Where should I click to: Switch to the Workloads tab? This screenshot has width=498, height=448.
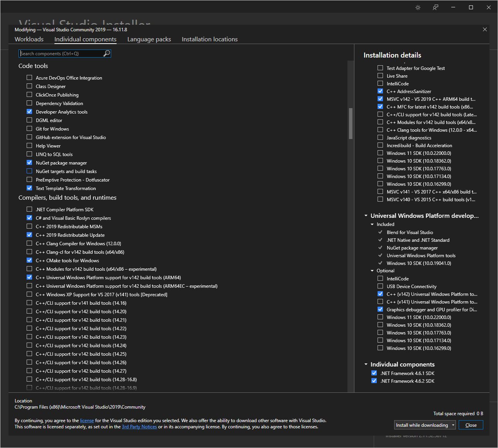click(29, 39)
